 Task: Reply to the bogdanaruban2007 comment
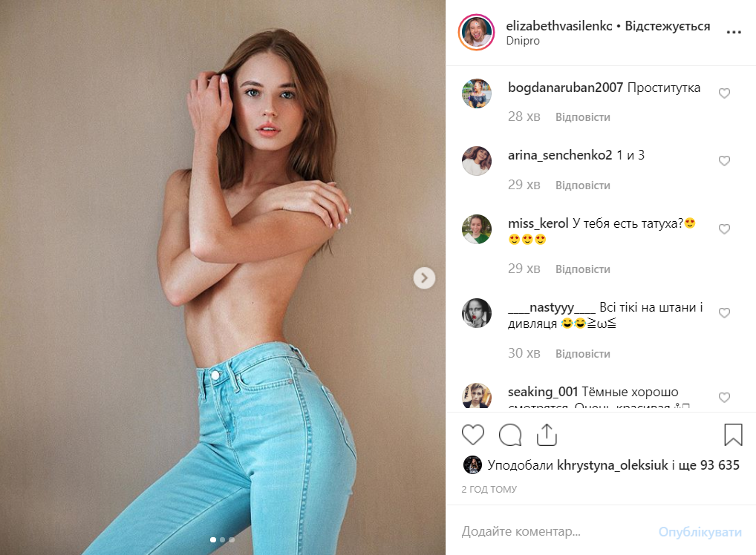(x=583, y=117)
